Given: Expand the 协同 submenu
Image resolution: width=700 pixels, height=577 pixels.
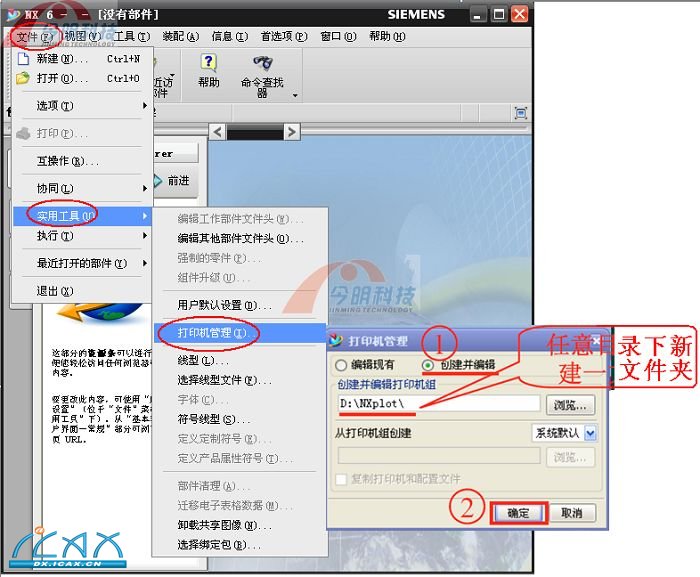Looking at the screenshot, I should point(83,188).
